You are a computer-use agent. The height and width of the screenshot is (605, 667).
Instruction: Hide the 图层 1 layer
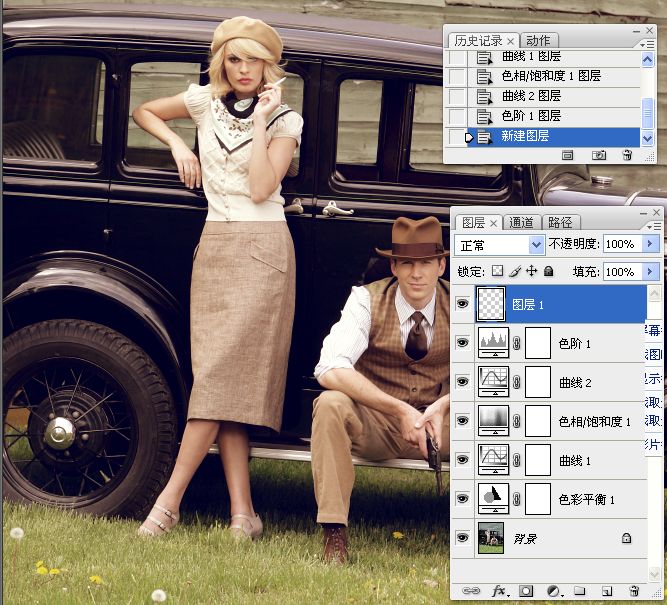tap(462, 304)
